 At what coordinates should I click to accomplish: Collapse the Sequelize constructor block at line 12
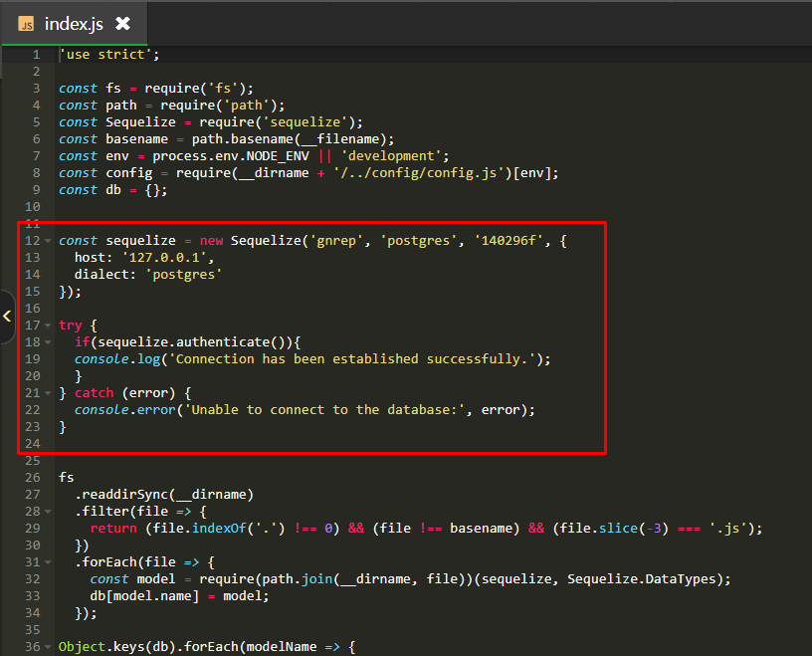pos(48,241)
